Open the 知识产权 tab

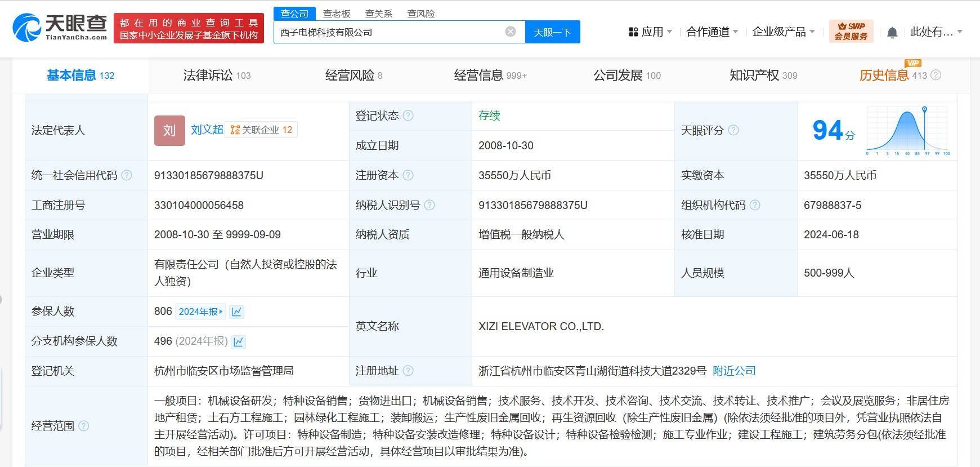[x=763, y=75]
